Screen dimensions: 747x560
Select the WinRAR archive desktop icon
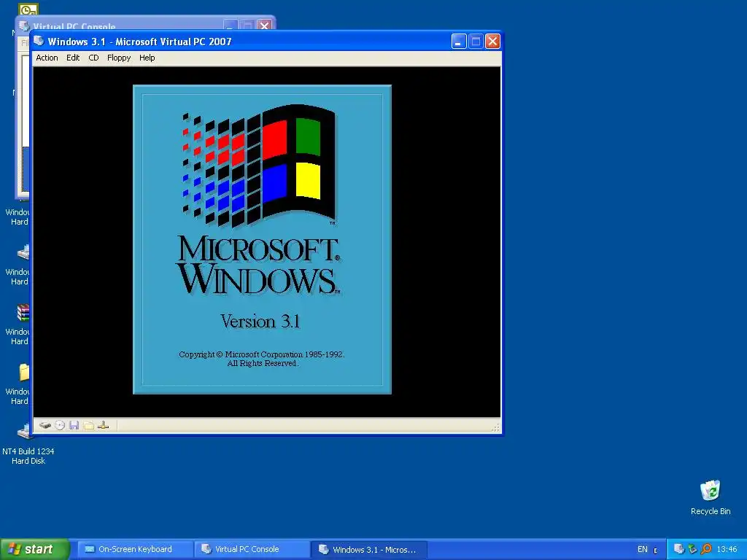(23, 313)
